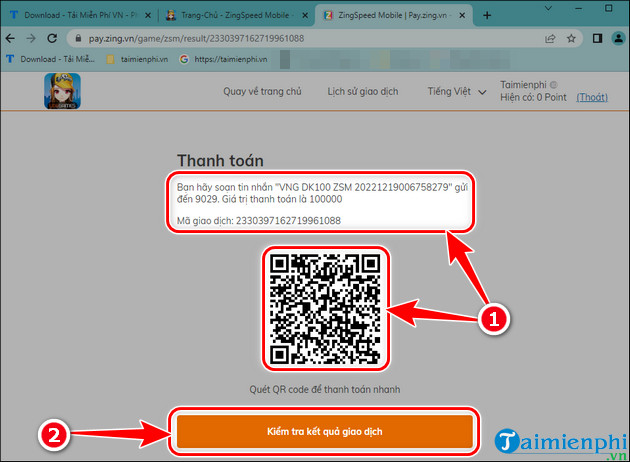The height and width of the screenshot is (462, 630).
Task: Click the Hiện có: 0 Point balance
Action: coord(533,98)
